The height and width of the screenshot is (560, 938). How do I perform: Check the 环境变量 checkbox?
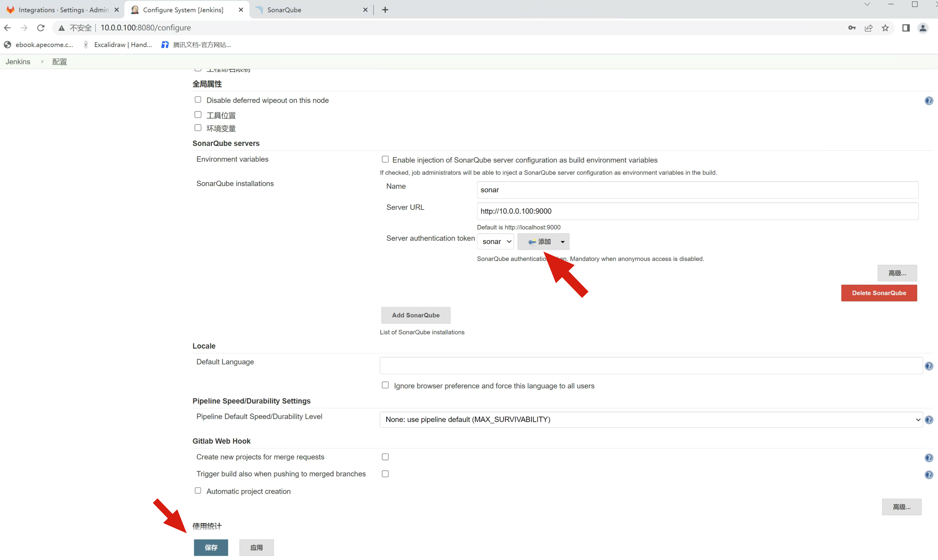click(198, 128)
